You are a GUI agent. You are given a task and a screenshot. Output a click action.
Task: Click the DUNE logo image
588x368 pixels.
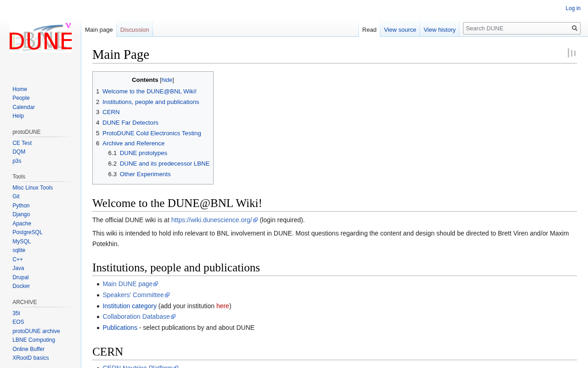coord(40,37)
